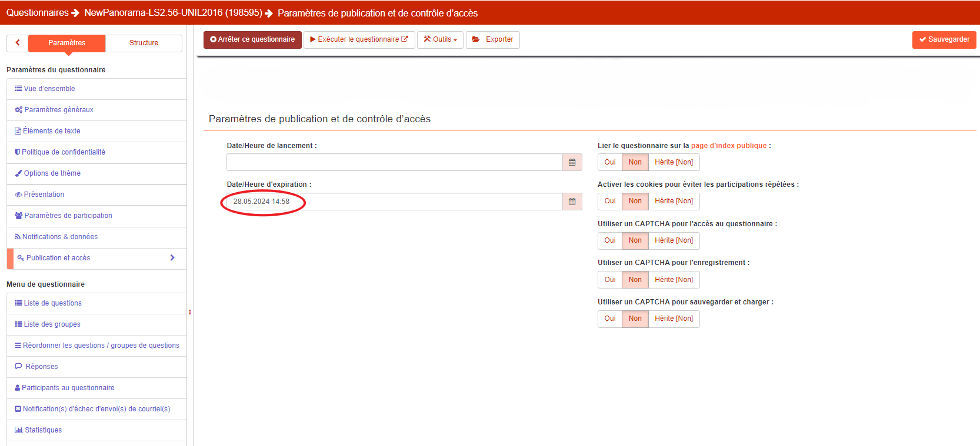Open calendar picker for launch date
Screen dimensions: 980x446
[572, 162]
